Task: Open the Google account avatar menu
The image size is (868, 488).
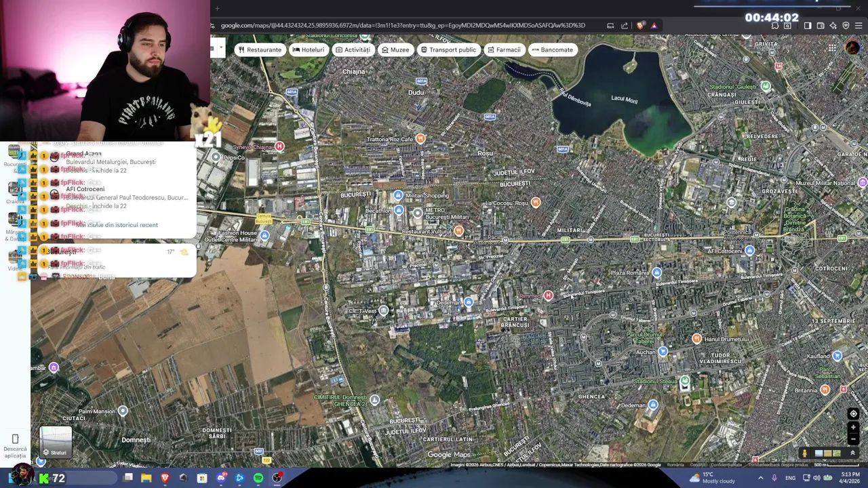Action: click(852, 48)
